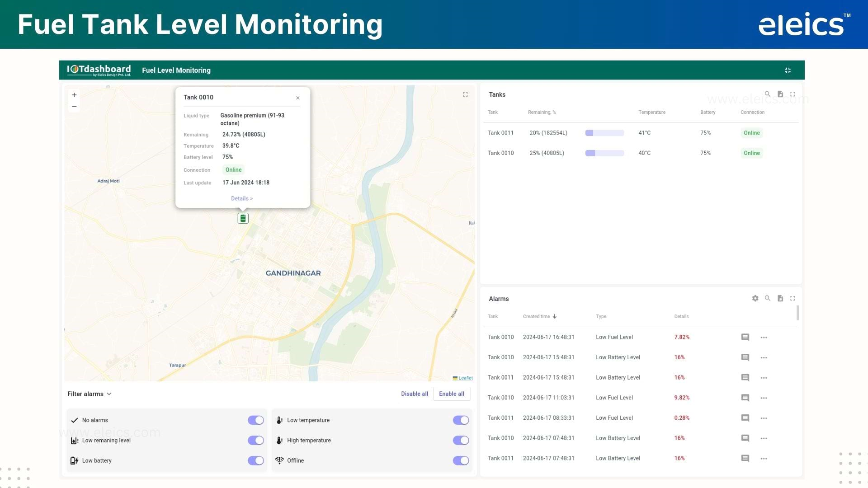Click the 0.28% alarm detail value
Viewport: 868px width, 488px height.
[x=682, y=418]
